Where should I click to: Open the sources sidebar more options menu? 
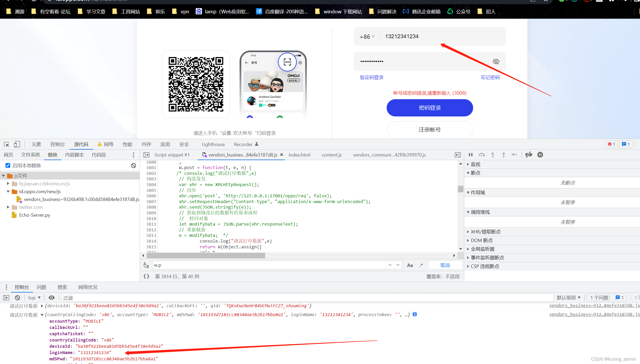click(x=134, y=155)
